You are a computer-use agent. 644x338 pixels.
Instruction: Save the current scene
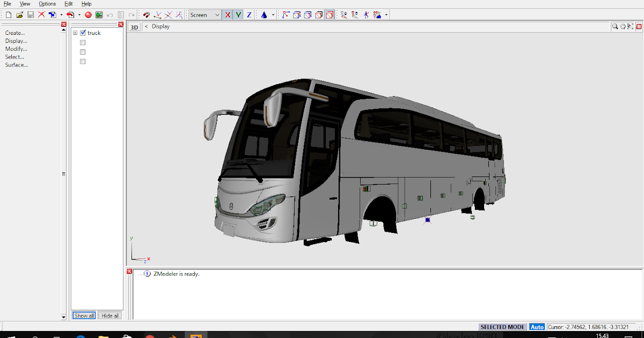[x=30, y=15]
